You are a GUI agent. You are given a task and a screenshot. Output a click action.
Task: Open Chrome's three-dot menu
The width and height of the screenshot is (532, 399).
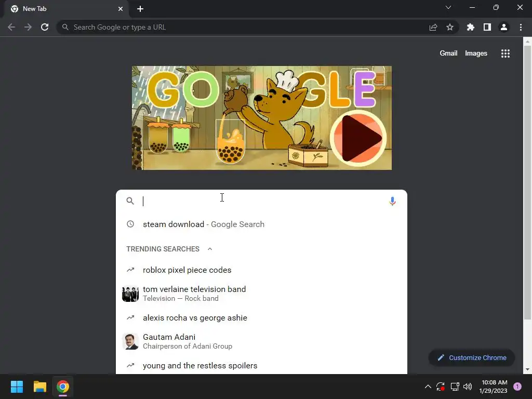(x=521, y=27)
